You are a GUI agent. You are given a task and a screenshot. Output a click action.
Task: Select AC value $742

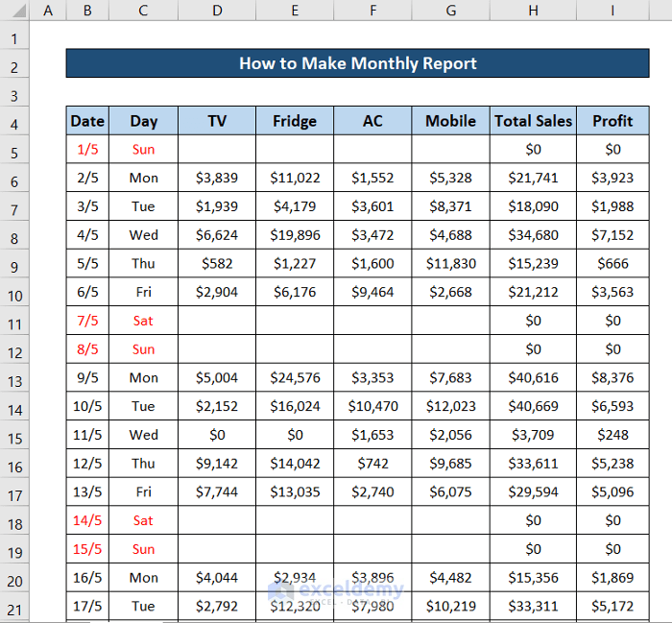[372, 464]
